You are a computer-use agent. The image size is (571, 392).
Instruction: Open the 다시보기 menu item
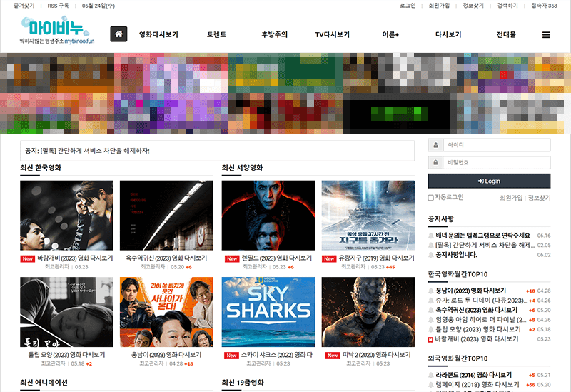pyautogui.click(x=448, y=34)
